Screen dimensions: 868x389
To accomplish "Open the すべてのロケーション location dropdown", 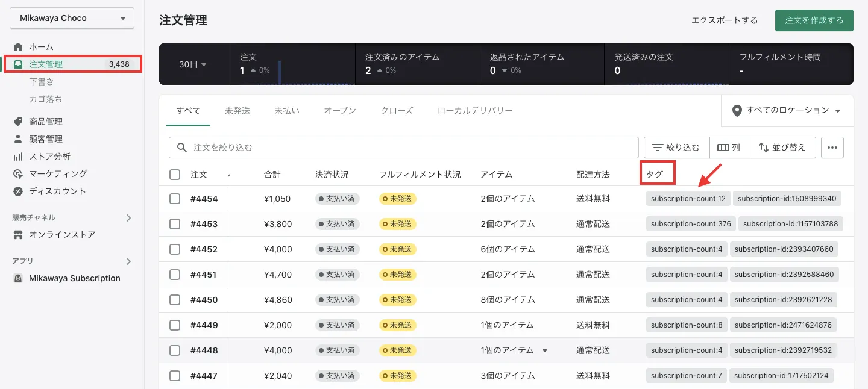I will coord(787,111).
